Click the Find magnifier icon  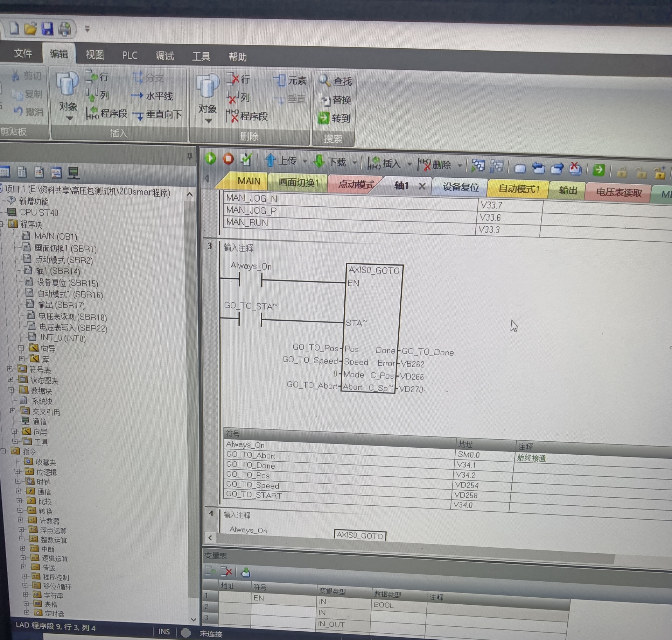coord(324,80)
